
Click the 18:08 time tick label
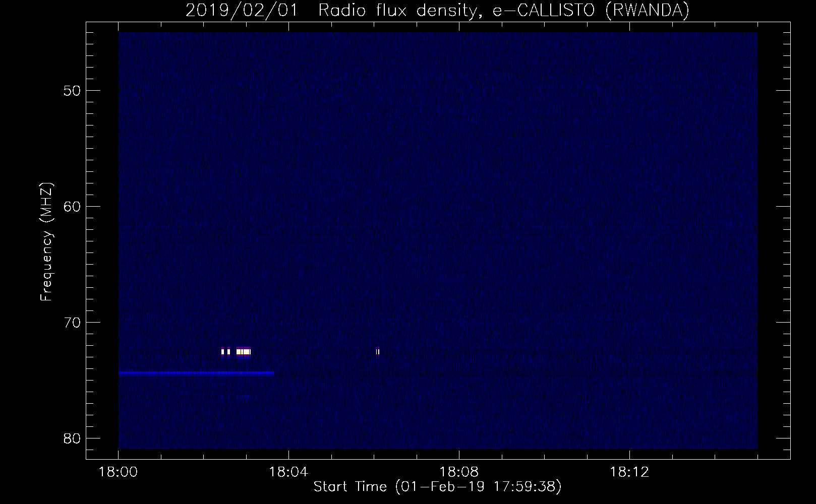coord(459,472)
